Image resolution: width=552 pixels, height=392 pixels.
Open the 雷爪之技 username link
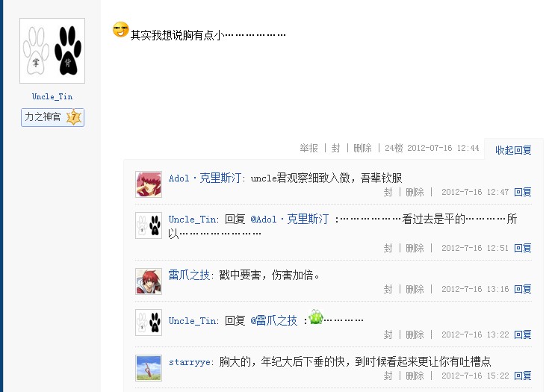tap(189, 275)
